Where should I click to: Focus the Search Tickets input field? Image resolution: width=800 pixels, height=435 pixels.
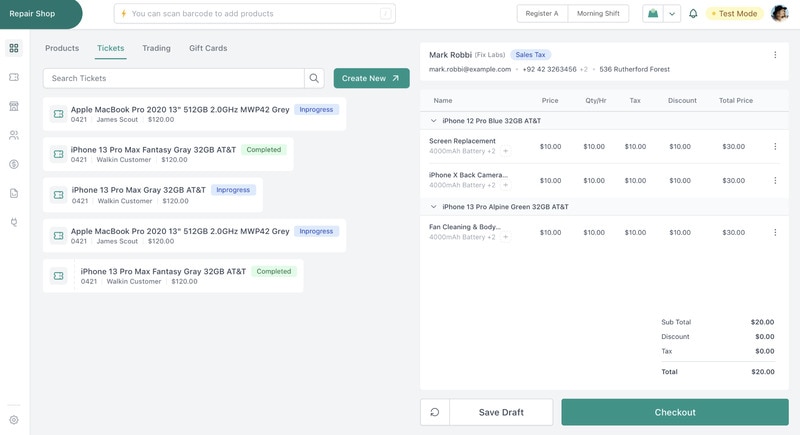pos(174,78)
